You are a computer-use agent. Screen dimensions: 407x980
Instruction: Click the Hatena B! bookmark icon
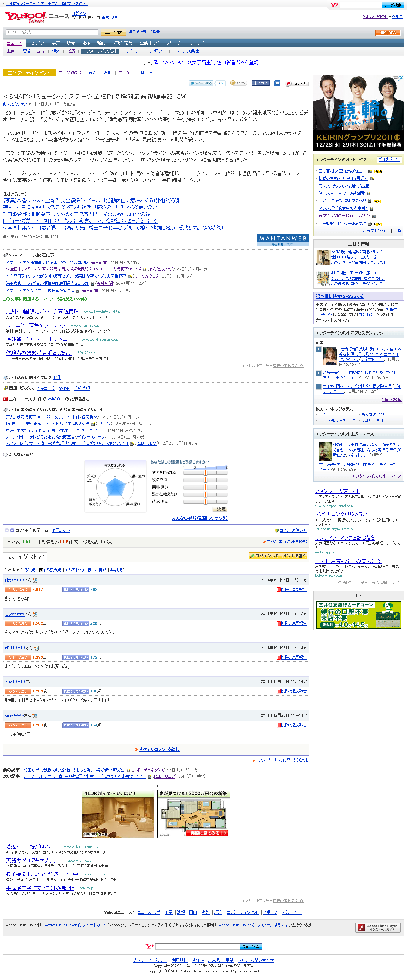(x=277, y=83)
